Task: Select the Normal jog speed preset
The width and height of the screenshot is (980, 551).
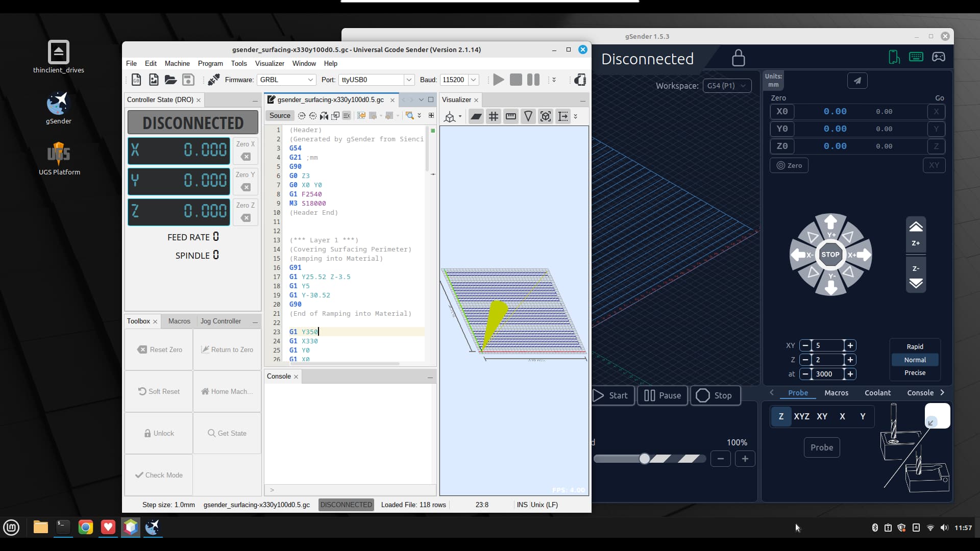Action: point(915,360)
